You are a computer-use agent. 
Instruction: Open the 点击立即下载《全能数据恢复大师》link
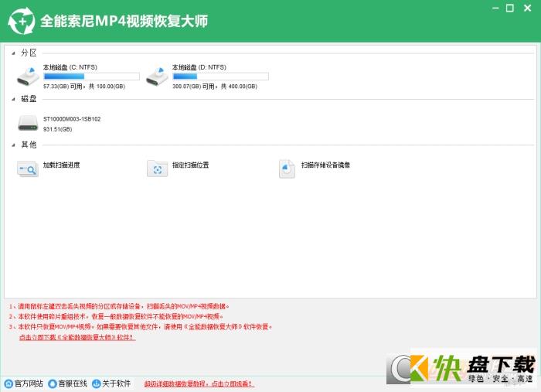(77, 337)
